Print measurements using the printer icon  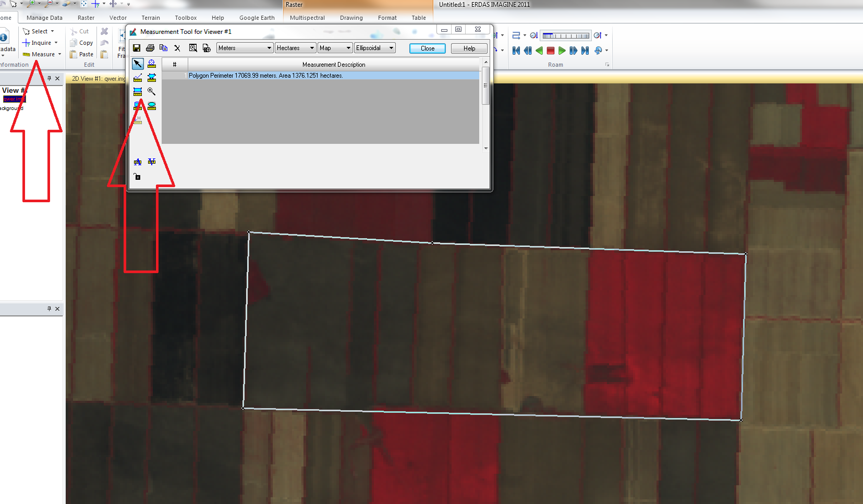[150, 48]
